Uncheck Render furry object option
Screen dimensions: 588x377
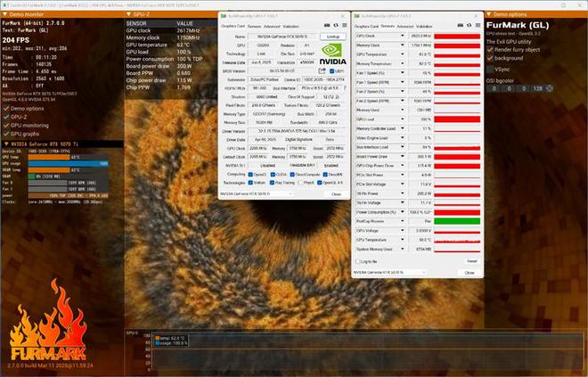point(490,50)
